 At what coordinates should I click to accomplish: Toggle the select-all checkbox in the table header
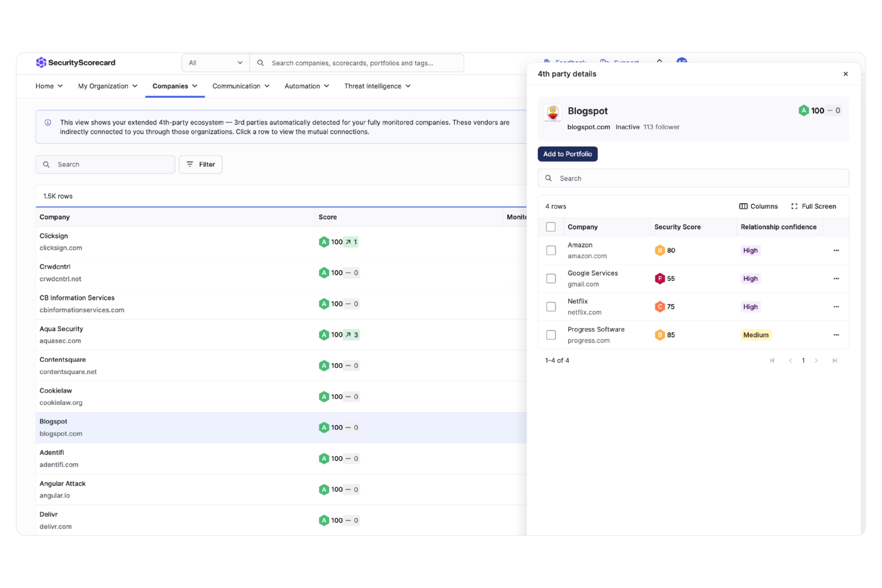coord(551,226)
